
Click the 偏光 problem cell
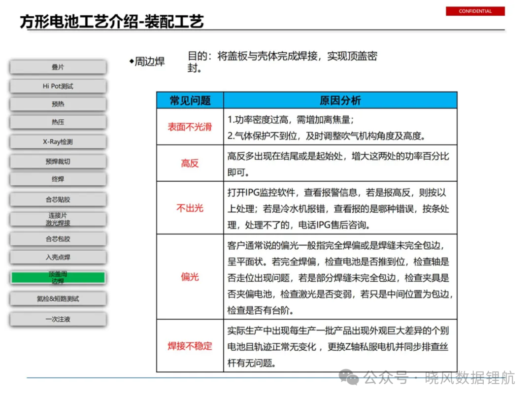(x=190, y=277)
